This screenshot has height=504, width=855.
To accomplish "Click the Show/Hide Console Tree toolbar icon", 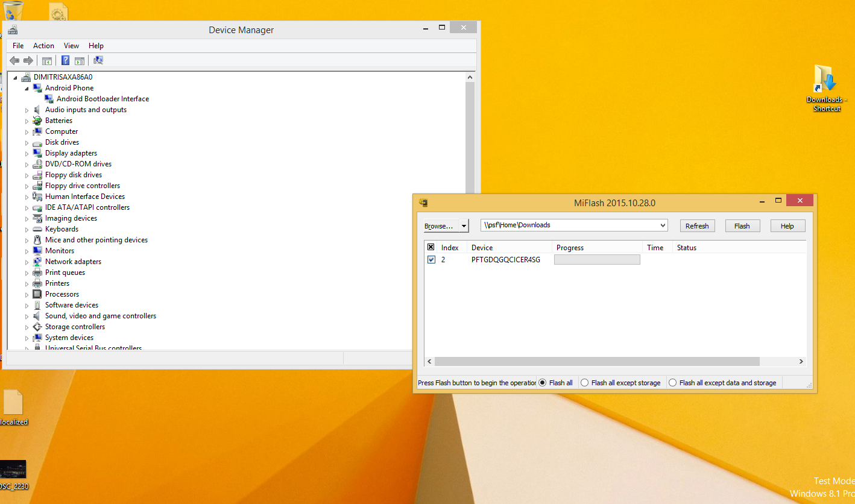I will tap(46, 60).
